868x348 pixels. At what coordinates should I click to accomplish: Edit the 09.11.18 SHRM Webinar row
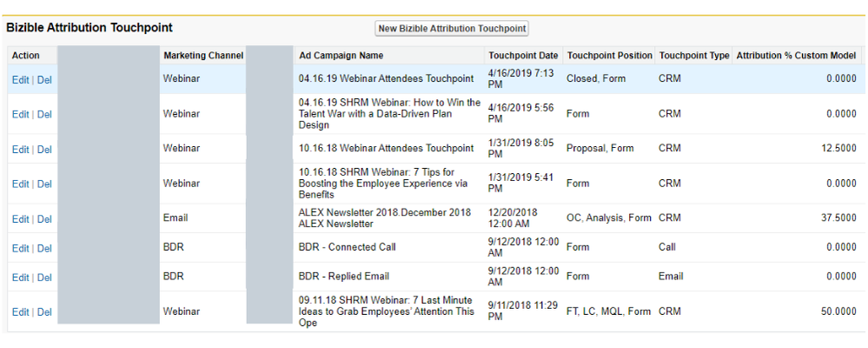click(x=20, y=312)
